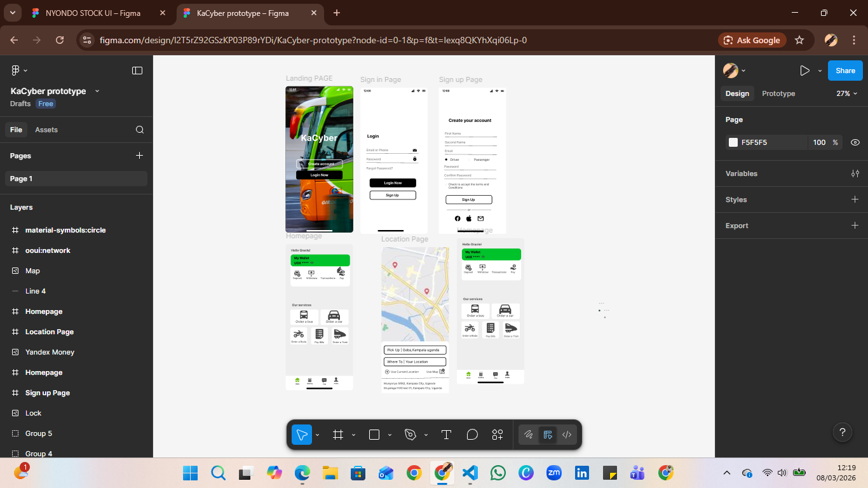Open the KaCyber prototype file name dropdown
This screenshot has height=488, width=868.
tap(97, 91)
